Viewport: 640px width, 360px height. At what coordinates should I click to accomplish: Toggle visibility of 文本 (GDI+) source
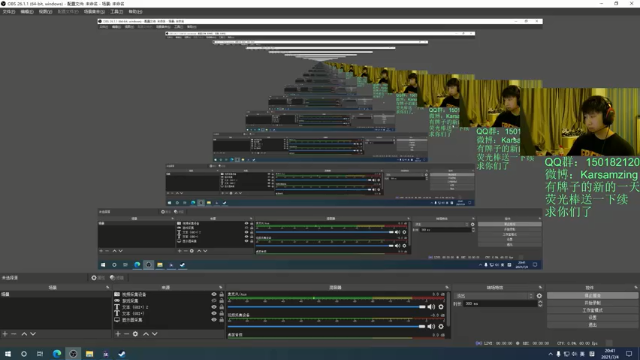click(x=213, y=313)
